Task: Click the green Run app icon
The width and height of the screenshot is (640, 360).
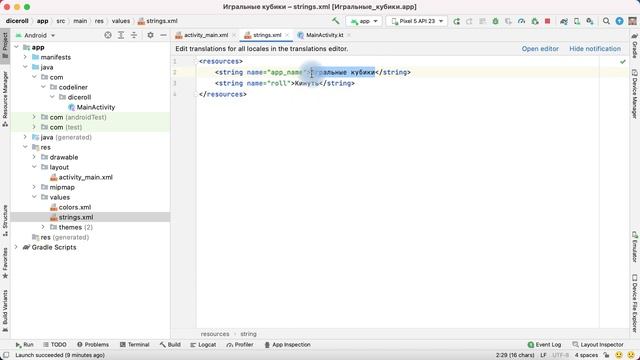Action: point(456,21)
